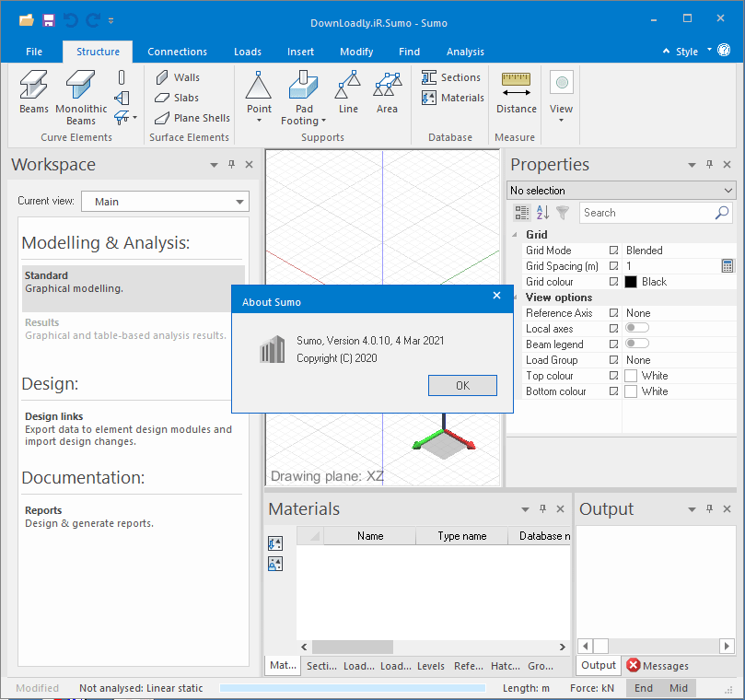This screenshot has width=745, height=700.
Task: Insert Walls surface element
Action: (x=178, y=77)
